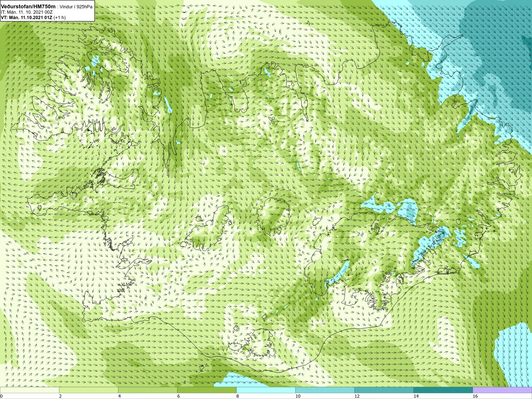Click the purple above-16 legend segment
The width and height of the screenshot is (532, 399).
(502, 390)
